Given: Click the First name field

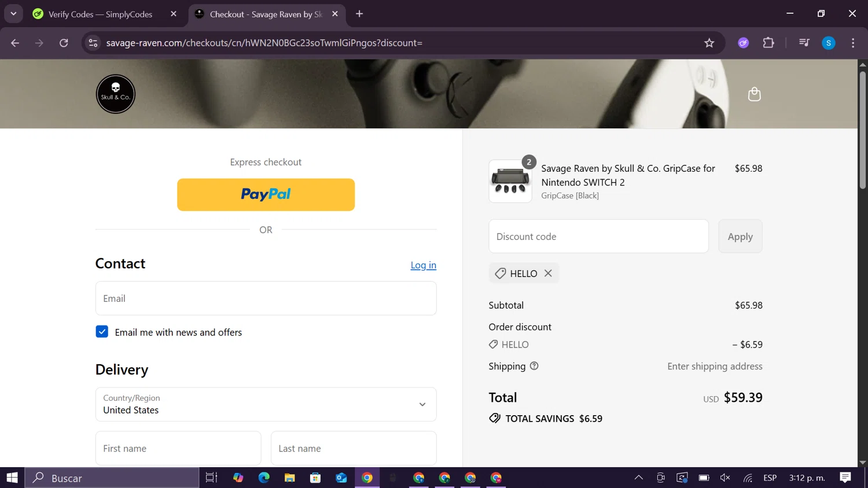Looking at the screenshot, I should tap(178, 448).
